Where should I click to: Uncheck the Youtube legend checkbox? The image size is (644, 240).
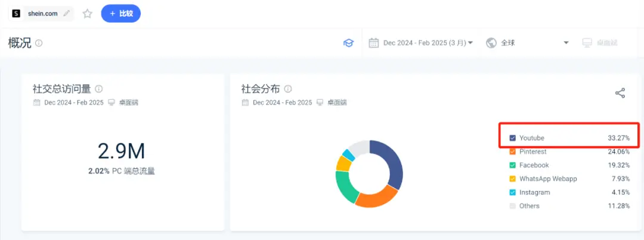pos(512,138)
